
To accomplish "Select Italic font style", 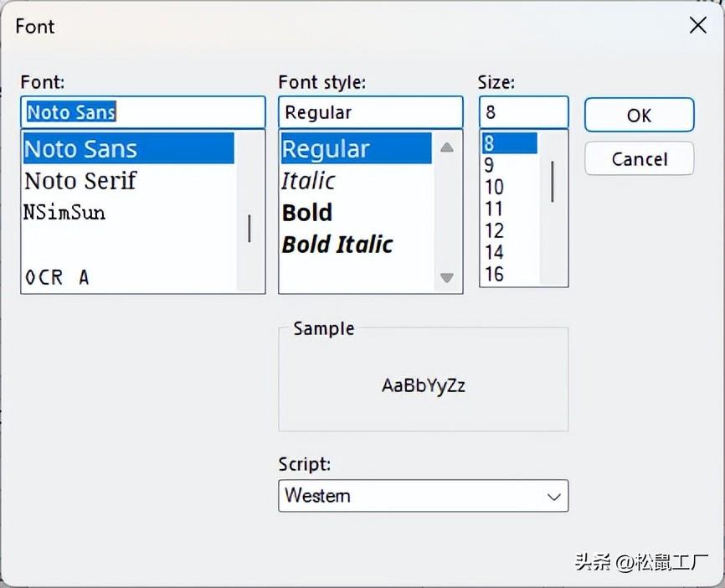I will pyautogui.click(x=308, y=180).
